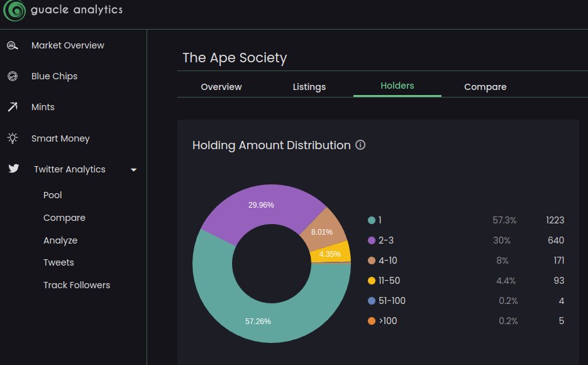
Task: Toggle the yellow '11-50' legend marker
Action: [372, 281]
